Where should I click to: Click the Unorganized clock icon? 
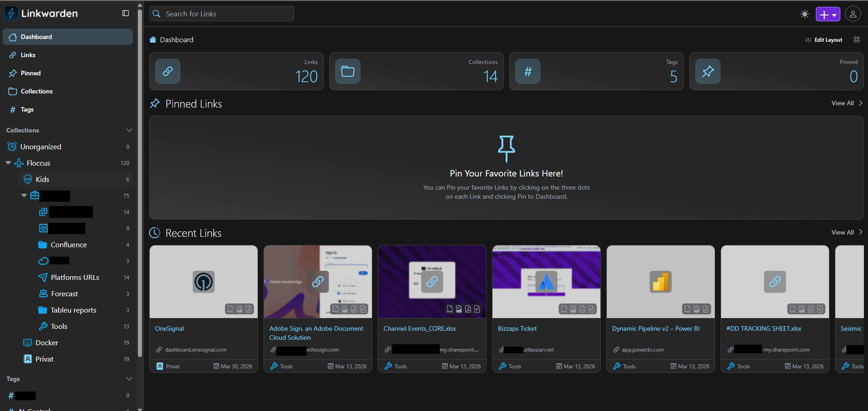coord(12,147)
